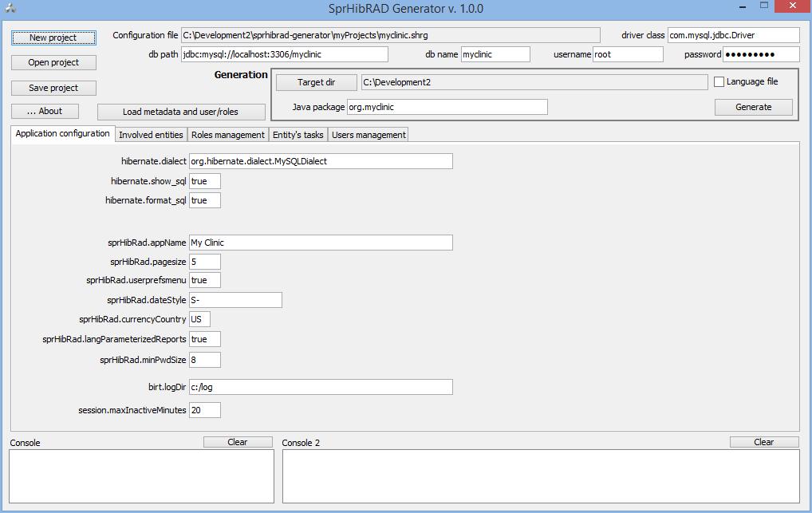Go to Users management tab
This screenshot has height=513, width=812.
click(369, 135)
